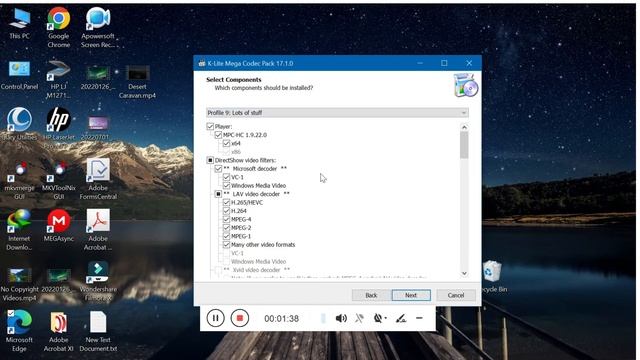Open the Profile 9: Lots of stuff dropdown
This screenshot has width=640, height=360.
pyautogui.click(x=337, y=113)
